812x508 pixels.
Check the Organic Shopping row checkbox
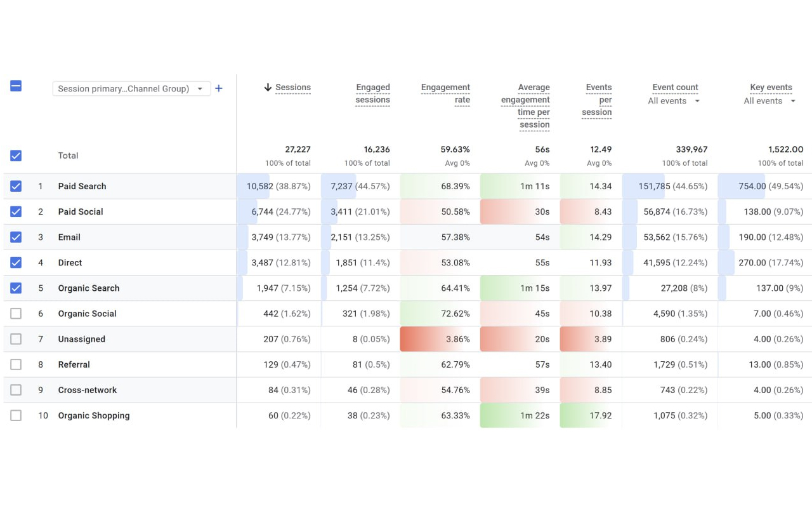[x=16, y=415]
